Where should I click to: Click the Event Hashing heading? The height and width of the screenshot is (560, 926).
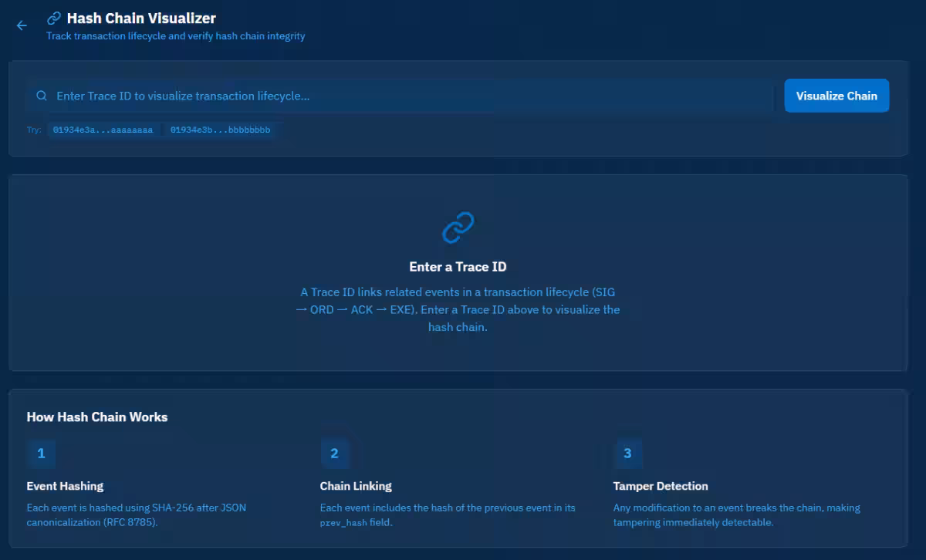coord(65,486)
